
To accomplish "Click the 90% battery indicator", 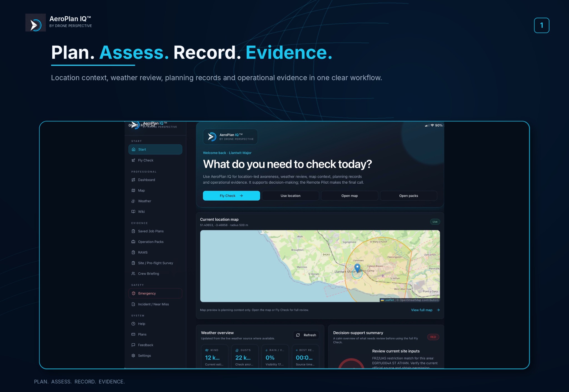I will click(439, 125).
